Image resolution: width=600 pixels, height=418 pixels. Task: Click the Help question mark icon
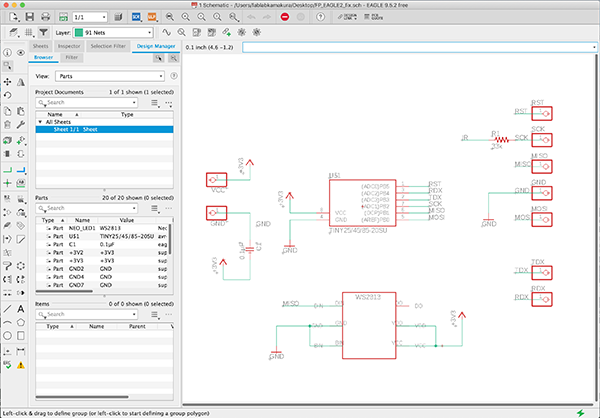[321, 17]
